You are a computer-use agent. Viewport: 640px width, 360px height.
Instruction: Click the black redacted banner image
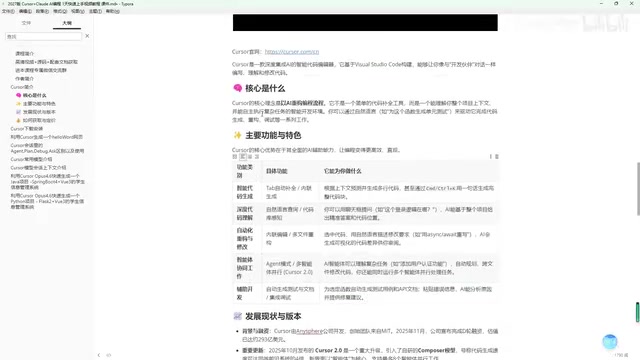tap(365, 22)
